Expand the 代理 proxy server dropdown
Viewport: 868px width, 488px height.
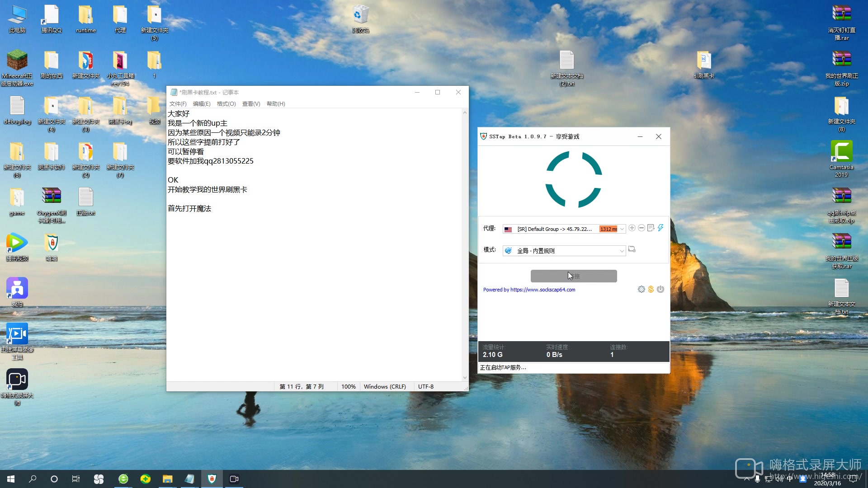coord(622,229)
